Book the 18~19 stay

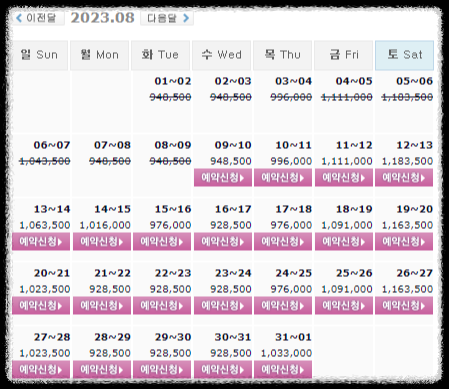[x=344, y=241]
